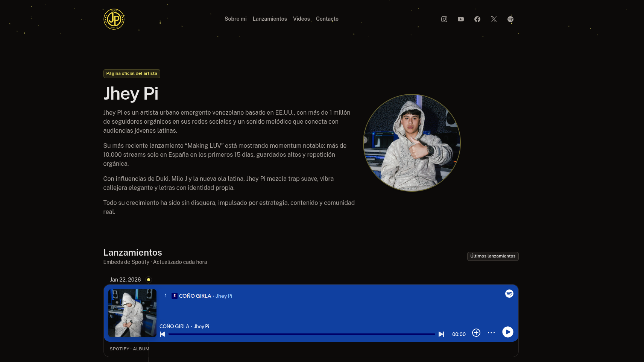Open the three-dot more options menu
The width and height of the screenshot is (644, 362).
pyautogui.click(x=491, y=333)
